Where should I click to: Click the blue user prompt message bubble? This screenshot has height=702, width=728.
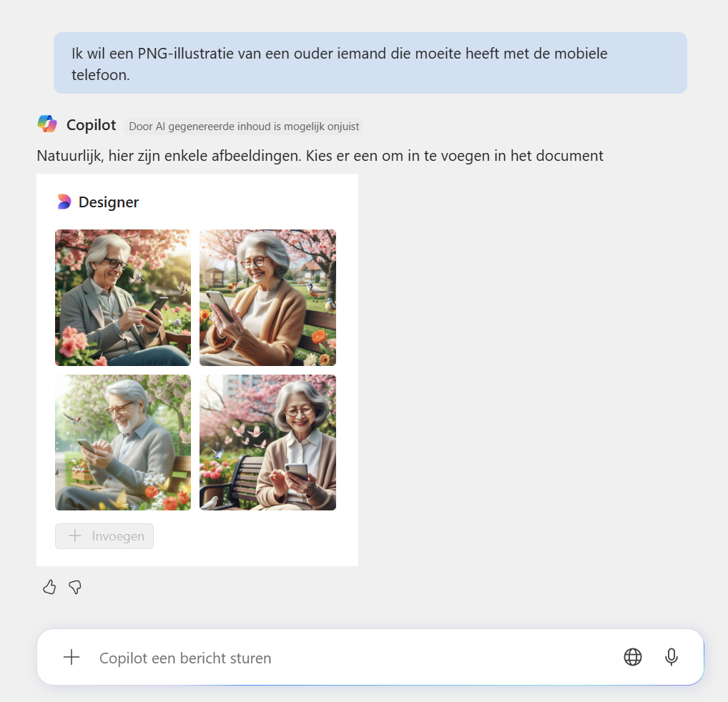370,63
